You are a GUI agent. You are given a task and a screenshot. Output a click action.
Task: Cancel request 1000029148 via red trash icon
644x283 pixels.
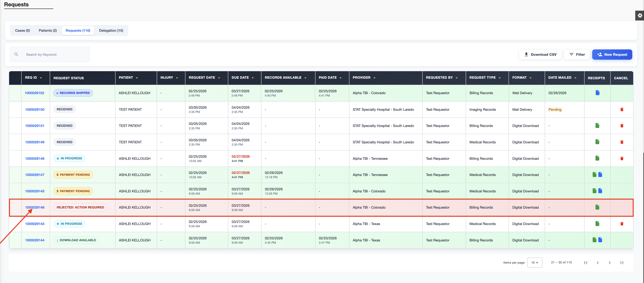pyautogui.click(x=621, y=158)
